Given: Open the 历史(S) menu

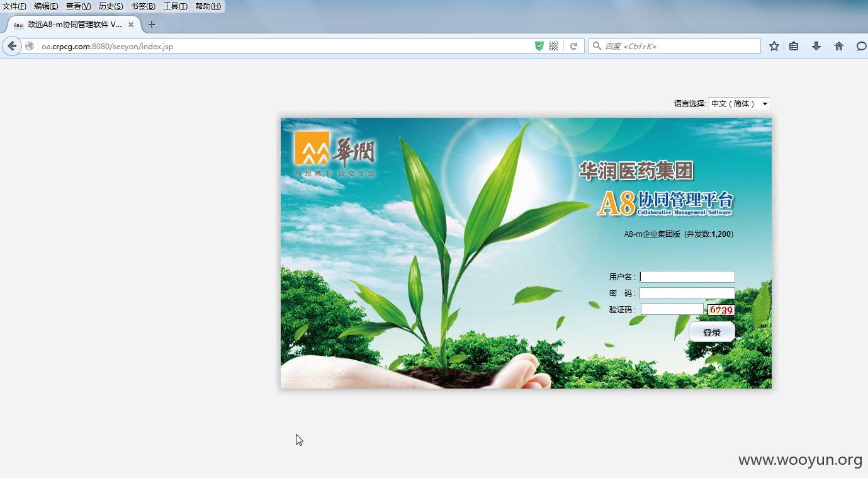Looking at the screenshot, I should (111, 6).
